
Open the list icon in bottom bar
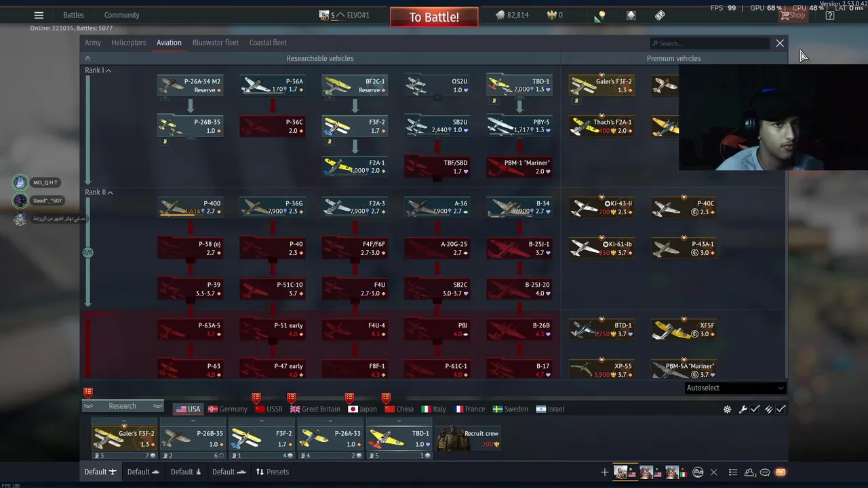733,472
